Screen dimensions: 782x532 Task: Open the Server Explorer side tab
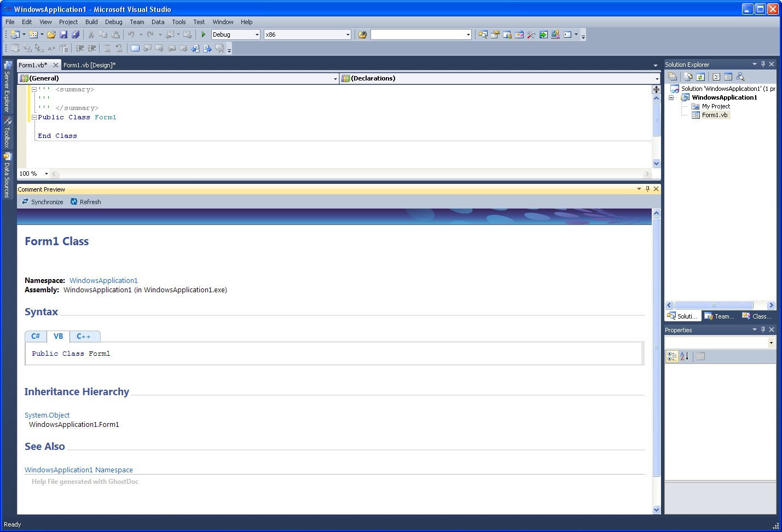tap(7, 86)
